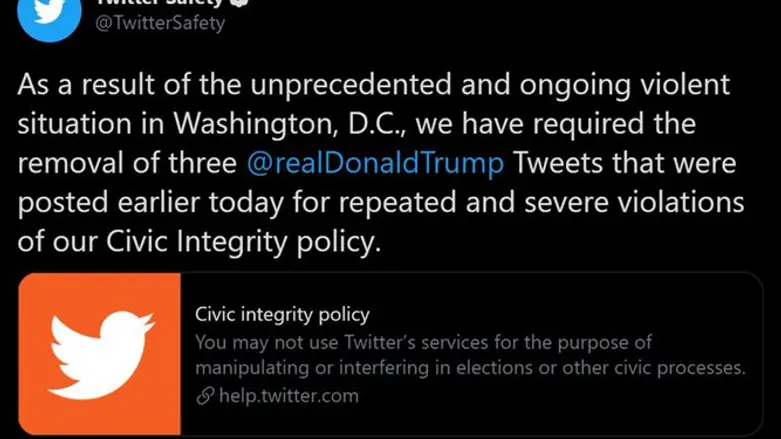Open the @TwitterSafety handle
Image resolution: width=781 pixels, height=439 pixels.
click(x=160, y=23)
